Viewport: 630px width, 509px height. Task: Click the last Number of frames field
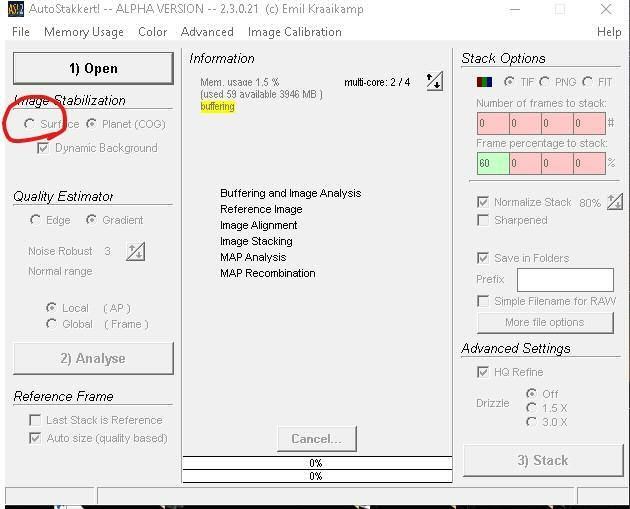coord(589,123)
